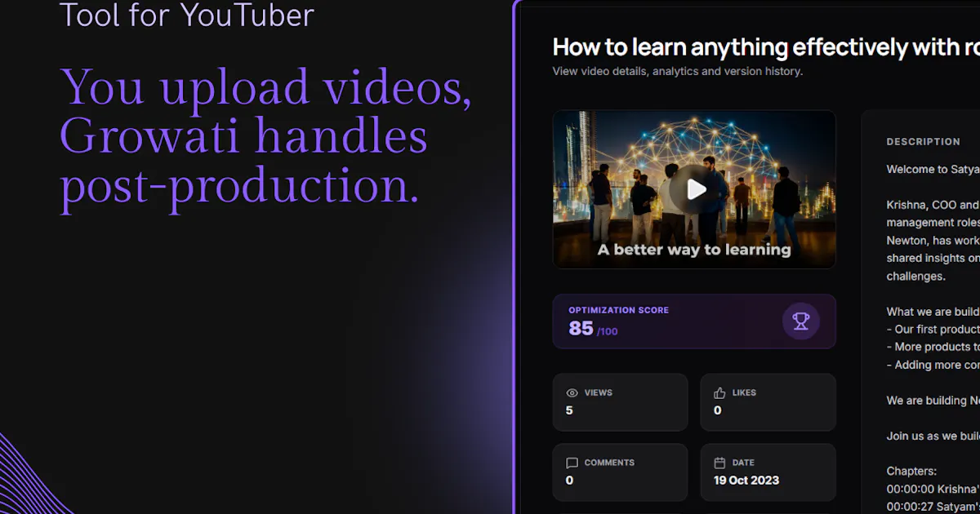Click the thumbs-up icon beside Likes
The width and height of the screenshot is (980, 514).
719,392
